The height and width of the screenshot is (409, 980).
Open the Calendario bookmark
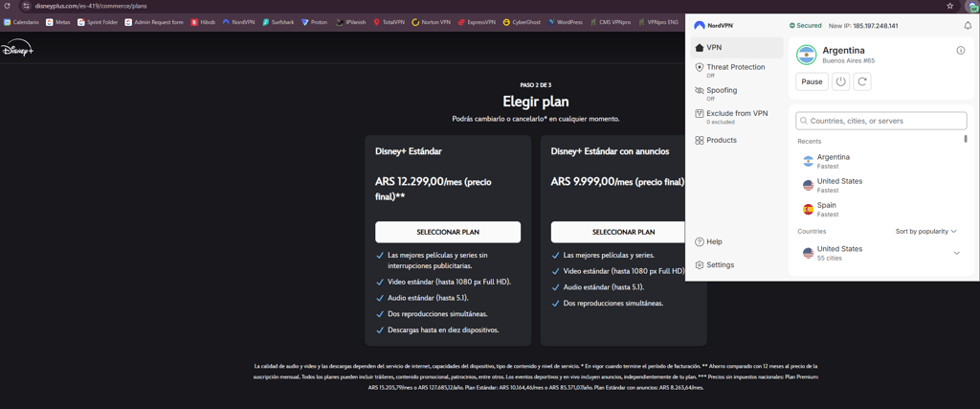[21, 22]
